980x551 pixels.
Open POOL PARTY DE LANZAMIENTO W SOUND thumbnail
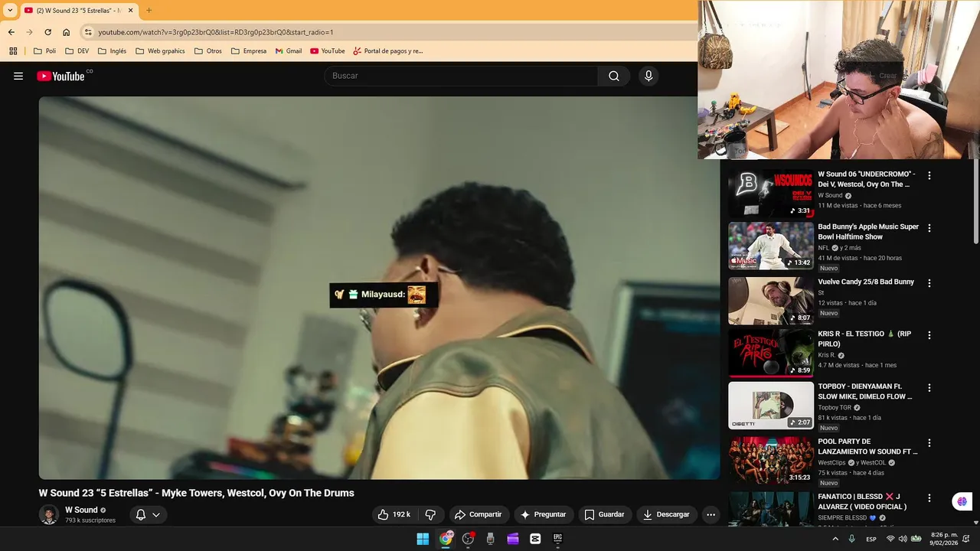pyautogui.click(x=771, y=460)
